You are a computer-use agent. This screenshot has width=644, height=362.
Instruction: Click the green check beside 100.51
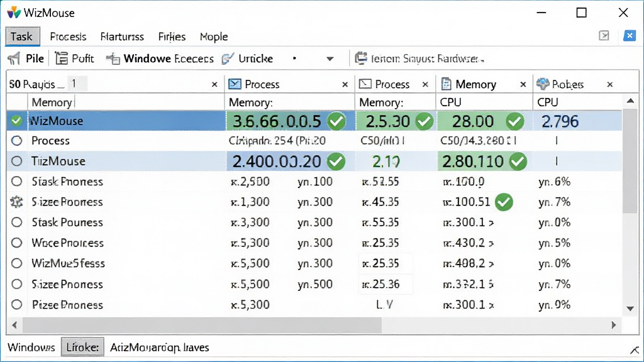click(504, 202)
